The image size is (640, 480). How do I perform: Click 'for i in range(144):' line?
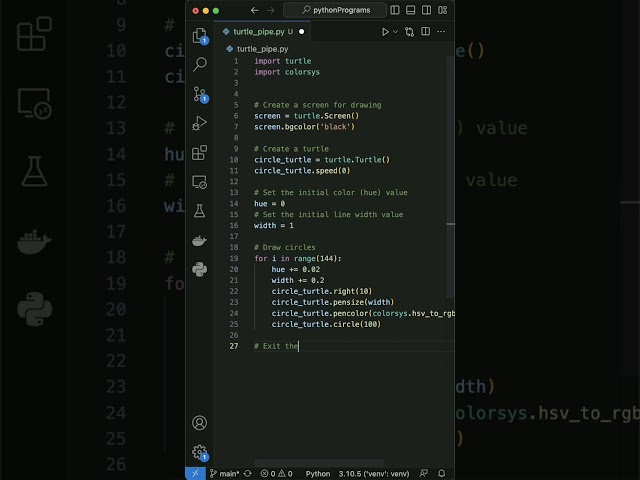click(298, 259)
